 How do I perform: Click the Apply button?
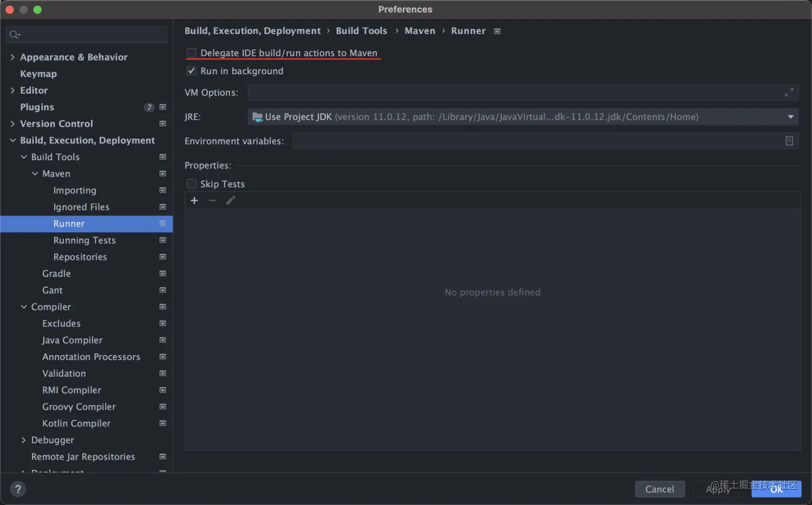click(x=718, y=489)
